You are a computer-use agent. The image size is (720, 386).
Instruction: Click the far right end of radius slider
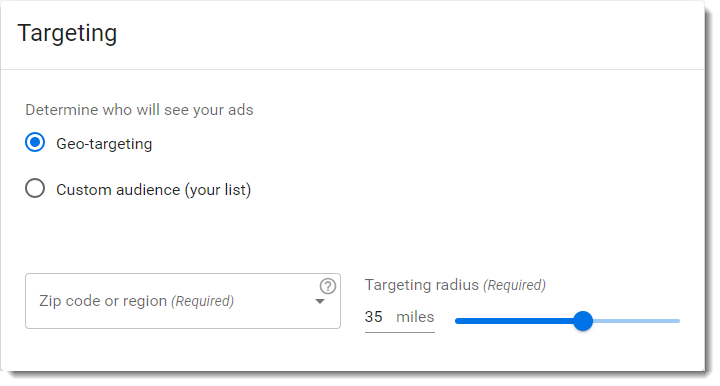(677, 321)
